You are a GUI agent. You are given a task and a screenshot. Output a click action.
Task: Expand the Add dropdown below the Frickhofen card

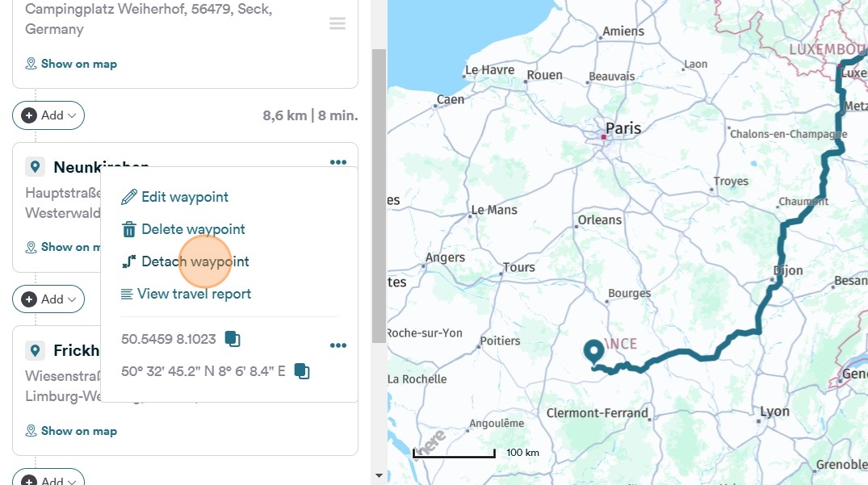[48, 479]
